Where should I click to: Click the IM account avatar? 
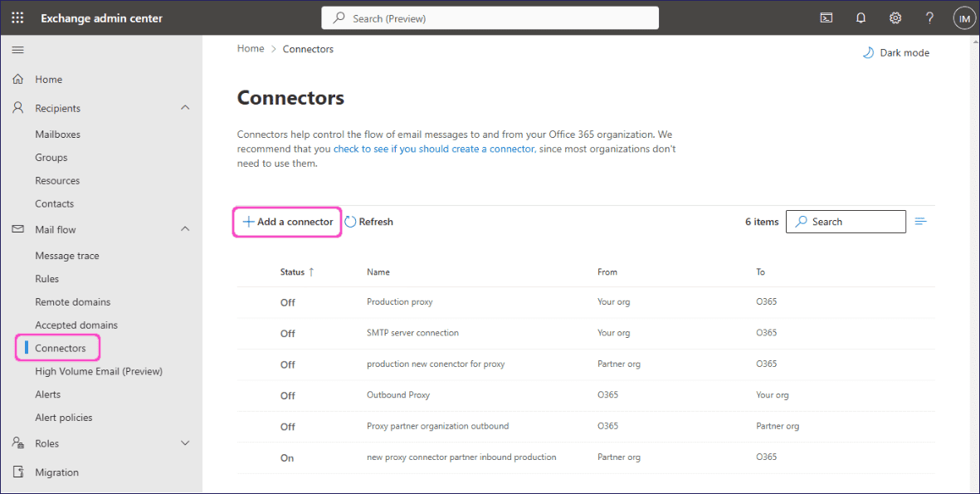963,17
